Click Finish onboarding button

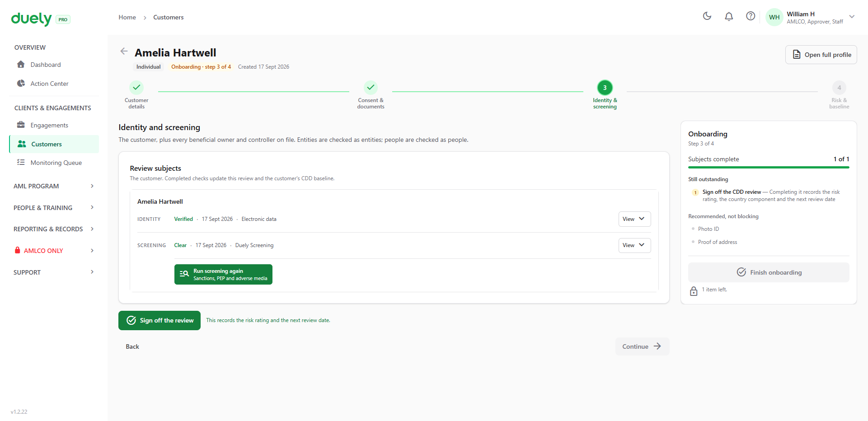769,272
